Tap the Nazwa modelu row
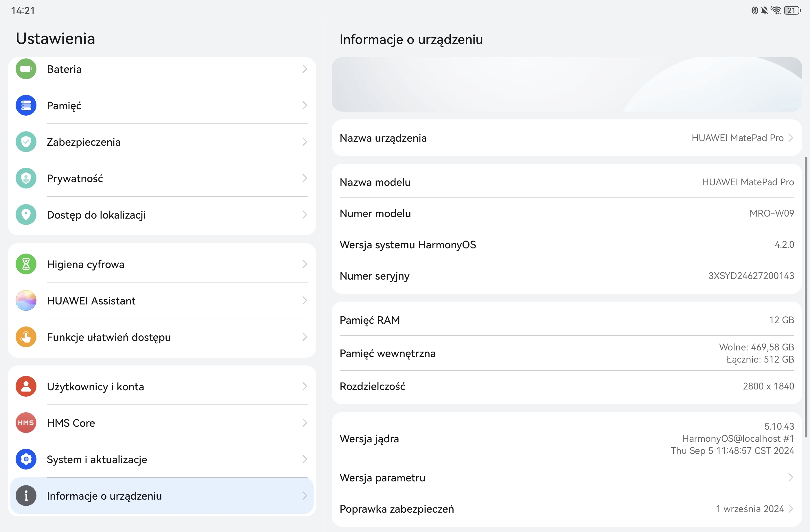The width and height of the screenshot is (810, 532). [x=567, y=182]
